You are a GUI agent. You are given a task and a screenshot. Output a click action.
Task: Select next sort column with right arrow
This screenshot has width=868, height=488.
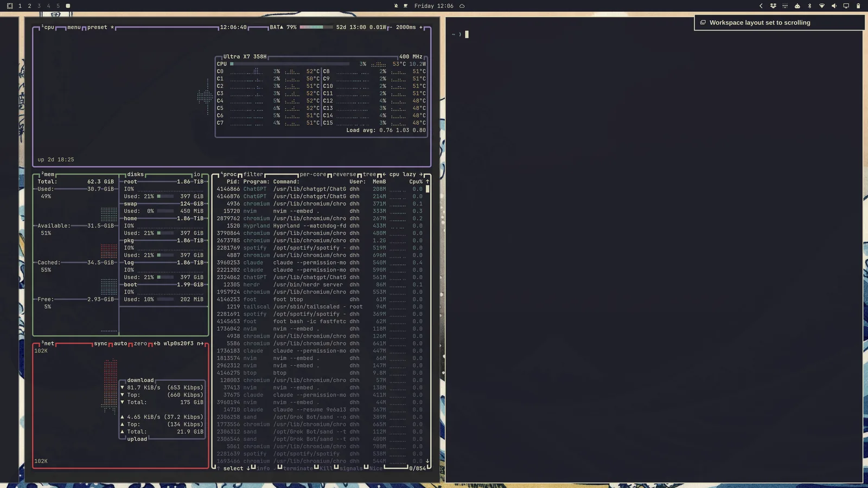[x=420, y=175]
